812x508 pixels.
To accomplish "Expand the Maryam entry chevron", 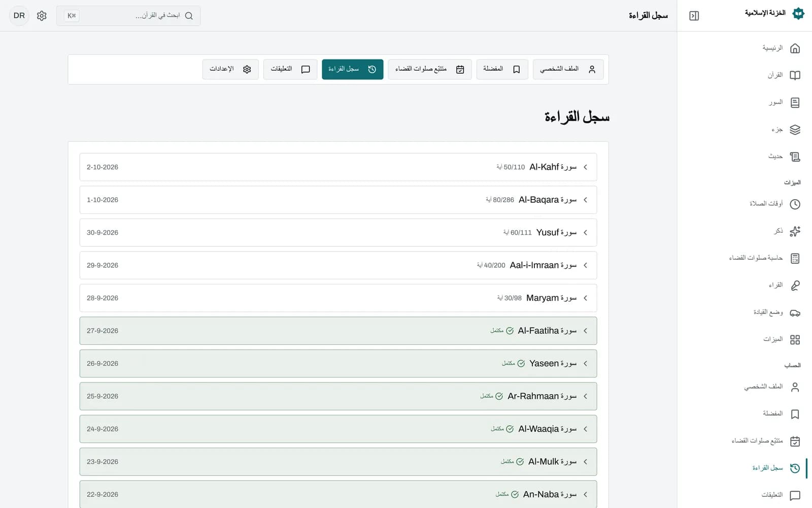I will tap(585, 298).
